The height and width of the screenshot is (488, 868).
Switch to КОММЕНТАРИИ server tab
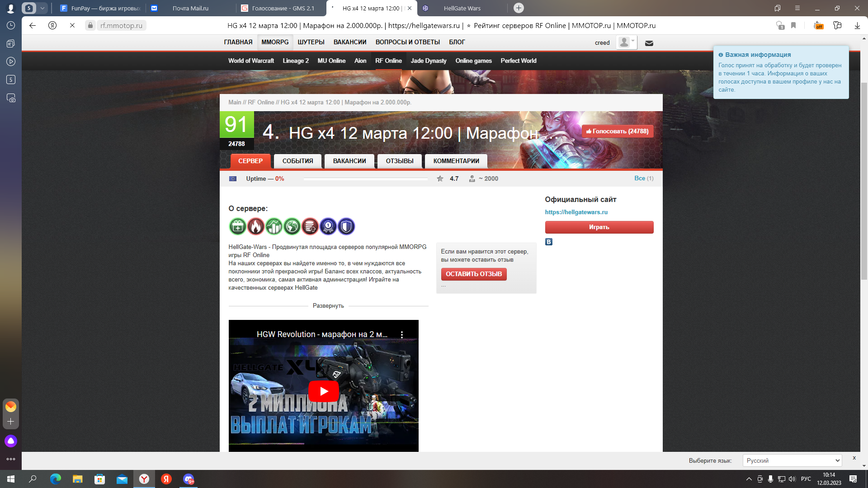click(x=456, y=161)
